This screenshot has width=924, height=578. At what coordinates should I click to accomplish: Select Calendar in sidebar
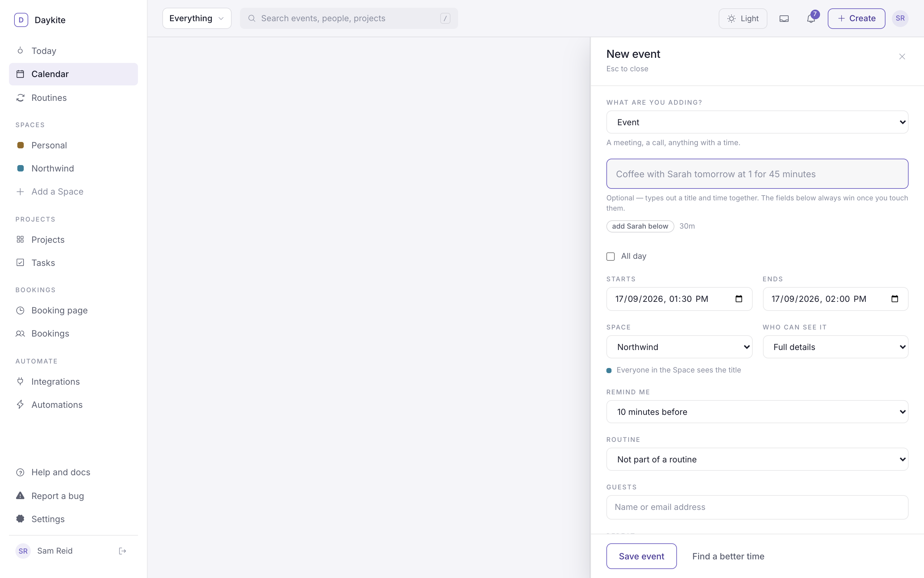pyautogui.click(x=73, y=74)
